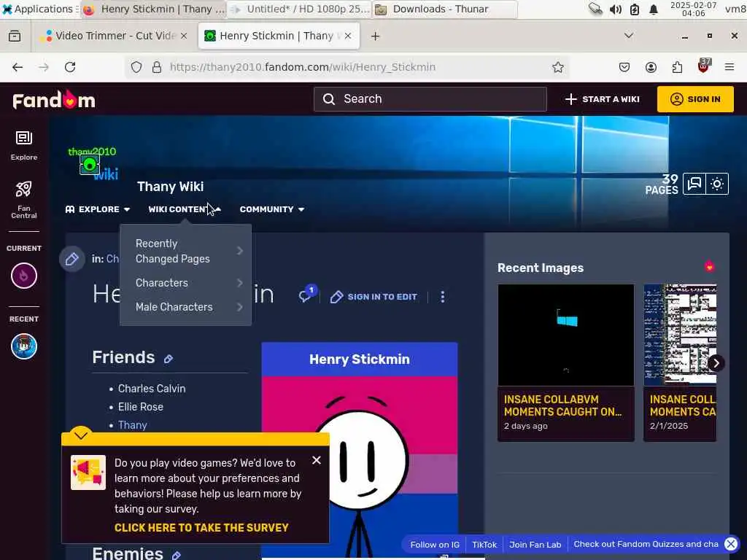The height and width of the screenshot is (560, 747).
Task: Close the Video Trimmer tab
Action: click(184, 36)
